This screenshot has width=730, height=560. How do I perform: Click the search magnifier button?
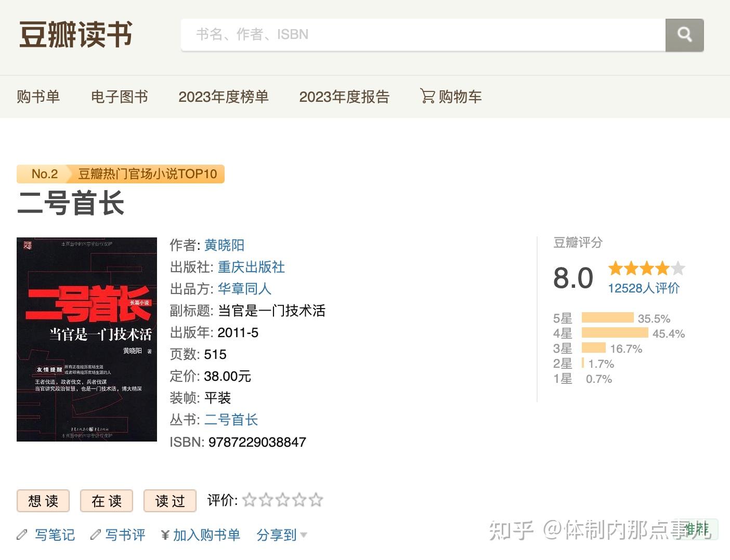click(x=684, y=35)
